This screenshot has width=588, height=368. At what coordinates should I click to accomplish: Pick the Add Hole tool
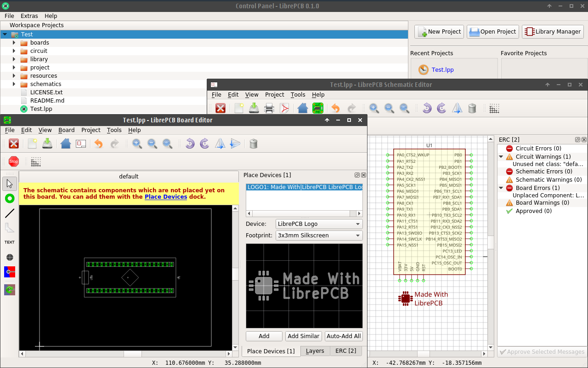[10, 257]
